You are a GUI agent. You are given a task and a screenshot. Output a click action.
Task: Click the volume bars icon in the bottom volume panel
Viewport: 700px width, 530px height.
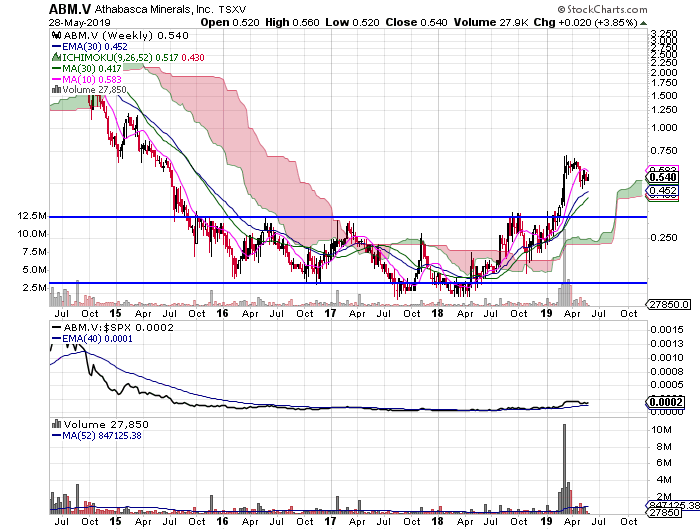tap(57, 424)
